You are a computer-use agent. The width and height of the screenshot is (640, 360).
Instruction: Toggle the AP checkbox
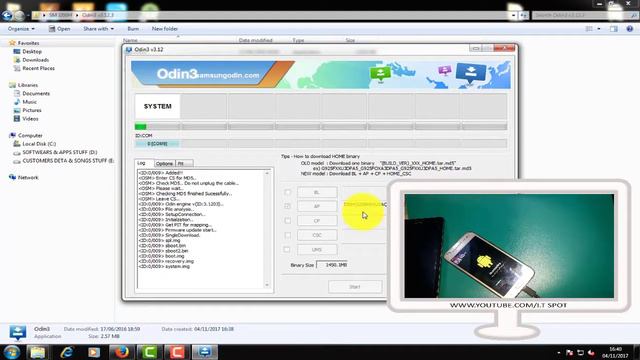coord(288,206)
